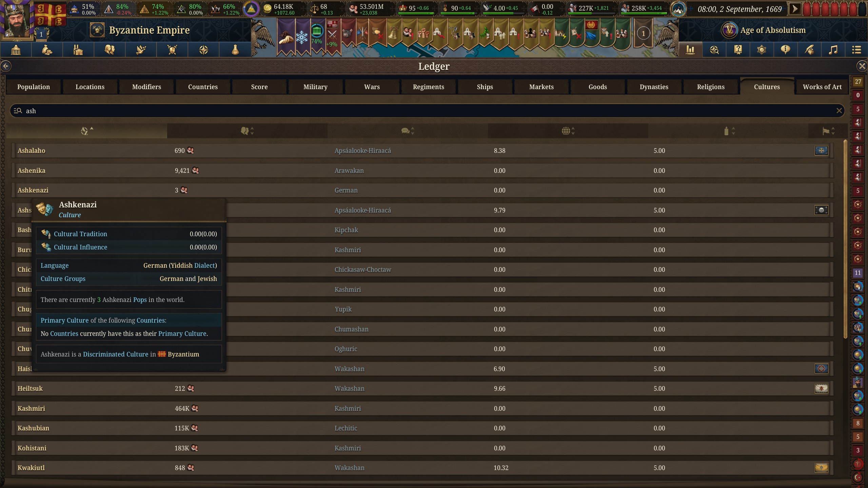Switch to the Works of Art tab
The height and width of the screenshot is (488, 868).
tap(822, 87)
